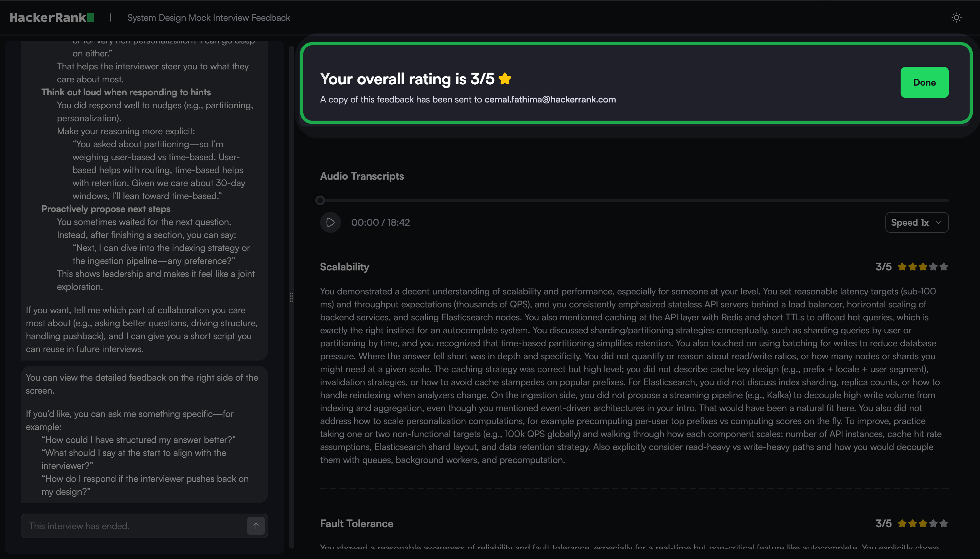The width and height of the screenshot is (980, 559).
Task: Open the cemal.fathima@hackerrank.com email link
Action: (x=550, y=100)
